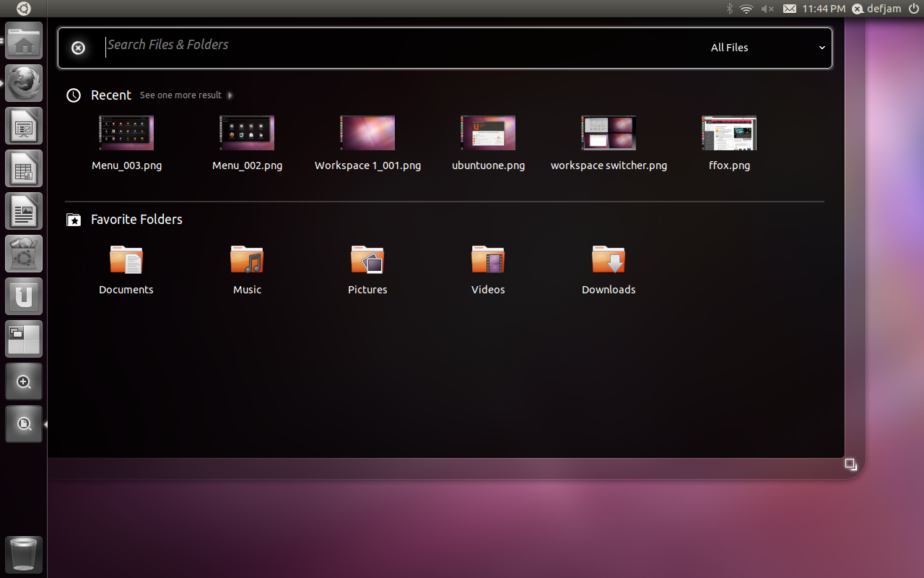
Task: Select the Files & Folders lens icon
Action: 24,424
